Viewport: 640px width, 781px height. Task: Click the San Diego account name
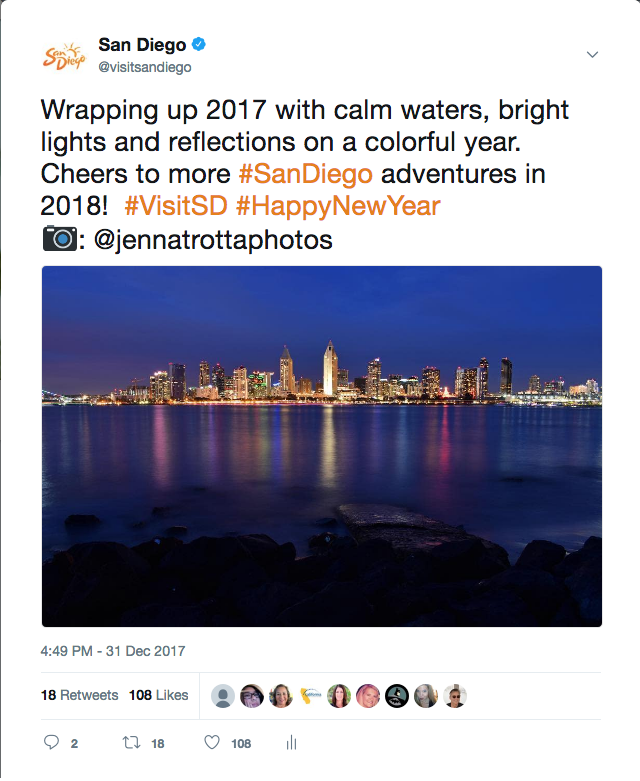(142, 45)
